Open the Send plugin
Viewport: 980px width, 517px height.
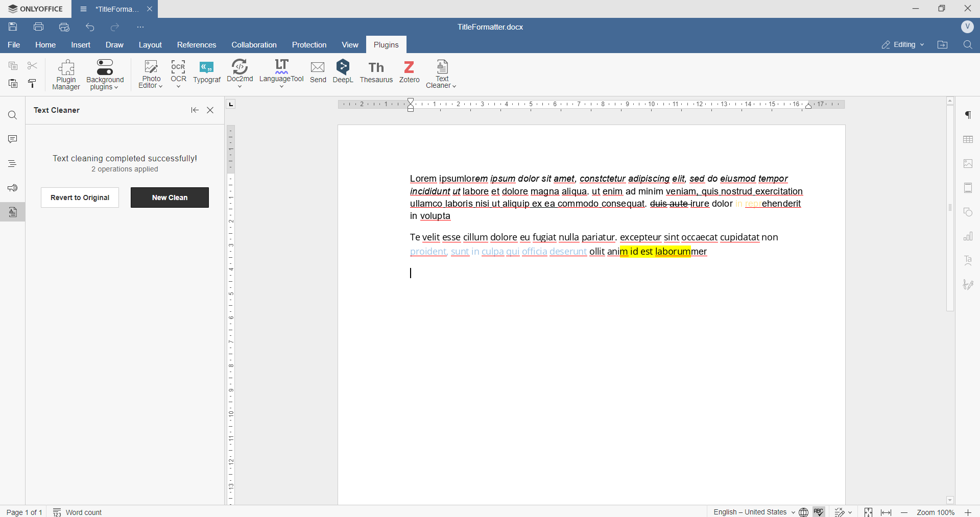[318, 72]
